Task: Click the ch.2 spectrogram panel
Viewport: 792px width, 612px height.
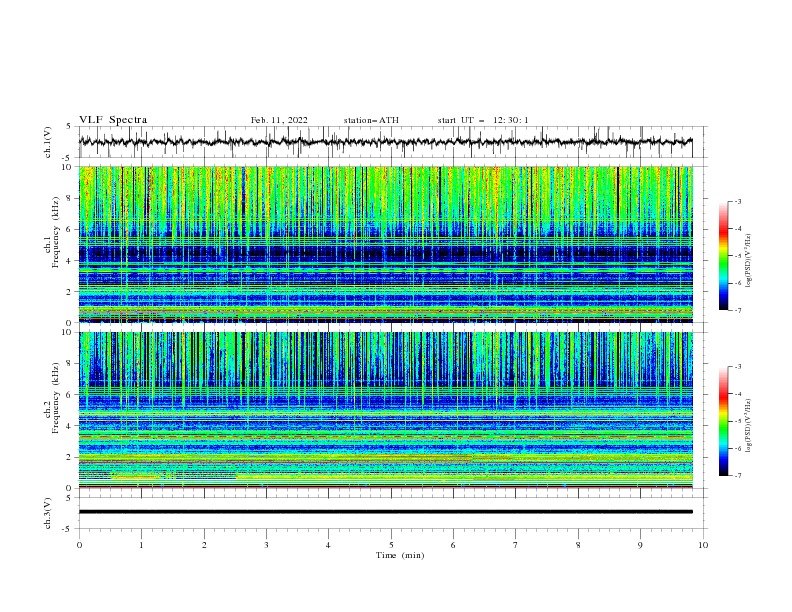Action: [386, 410]
